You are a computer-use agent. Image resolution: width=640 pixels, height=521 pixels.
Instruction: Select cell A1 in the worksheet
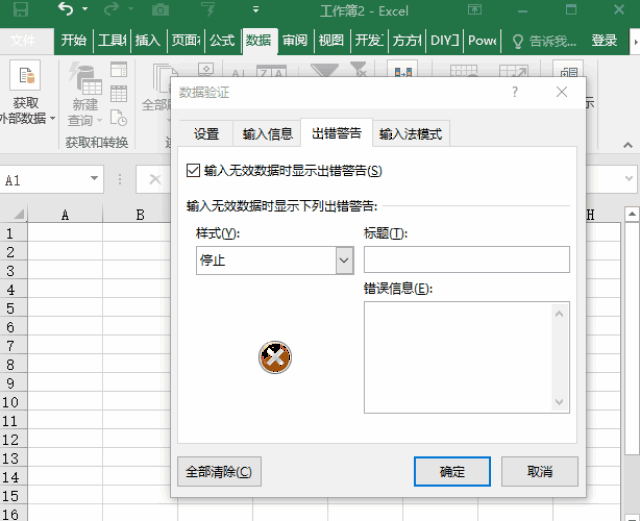(65, 233)
